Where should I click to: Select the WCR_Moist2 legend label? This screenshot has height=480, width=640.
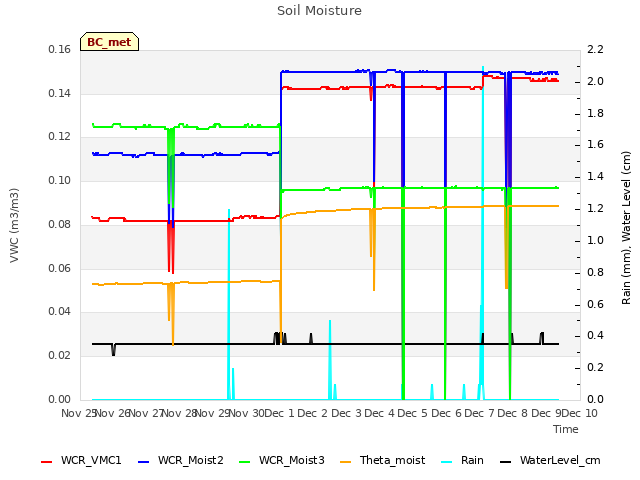tap(191, 460)
